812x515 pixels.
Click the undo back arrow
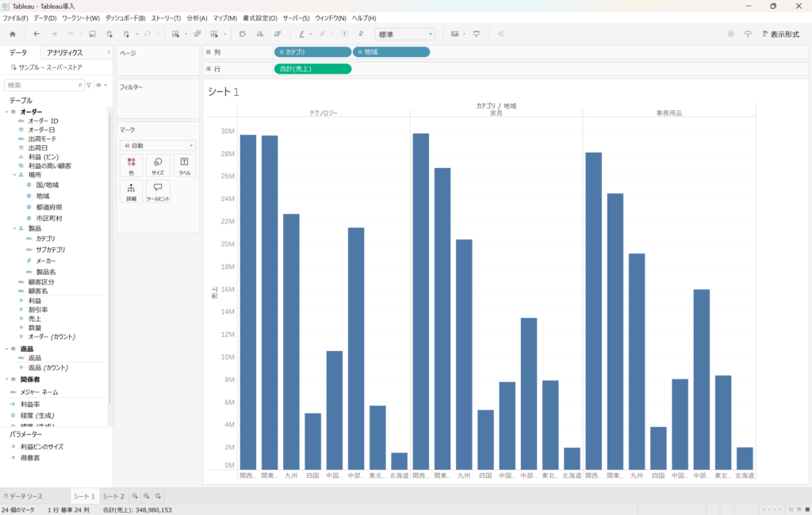(36, 34)
